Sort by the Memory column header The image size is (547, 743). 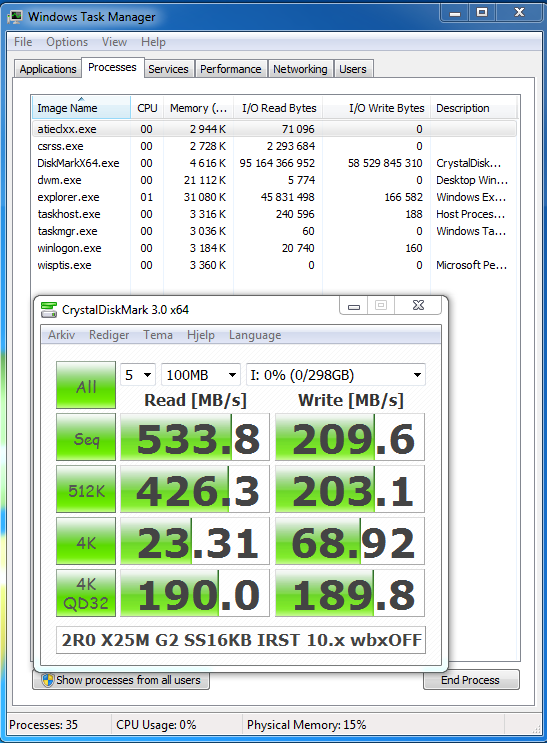[x=198, y=108]
